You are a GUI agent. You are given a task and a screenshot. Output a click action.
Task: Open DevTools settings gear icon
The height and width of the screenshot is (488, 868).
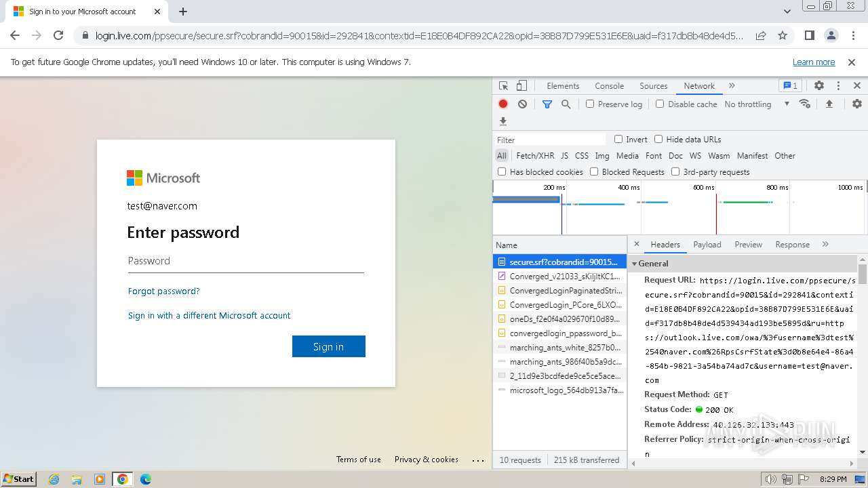coord(819,86)
